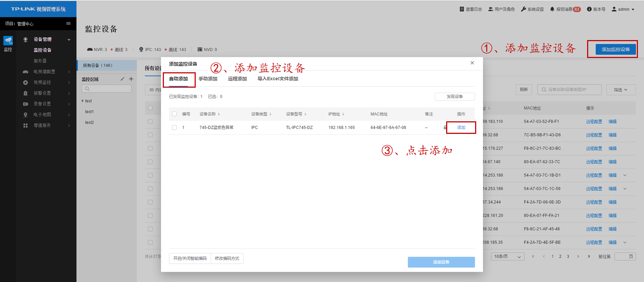Screen dimensions: 644x282
Task: Click the 添加 link for the discovered IPC
Action: 461,128
